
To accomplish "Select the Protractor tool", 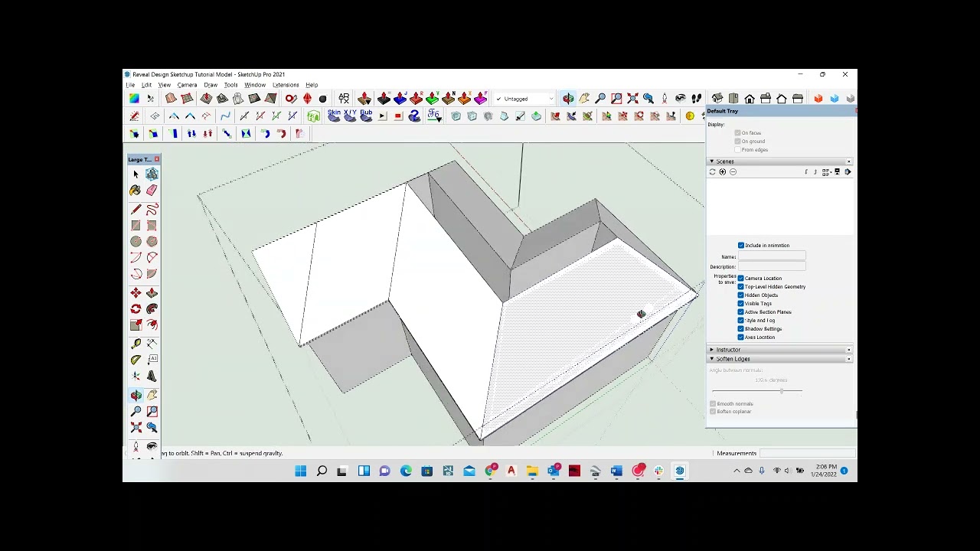I will (x=136, y=360).
